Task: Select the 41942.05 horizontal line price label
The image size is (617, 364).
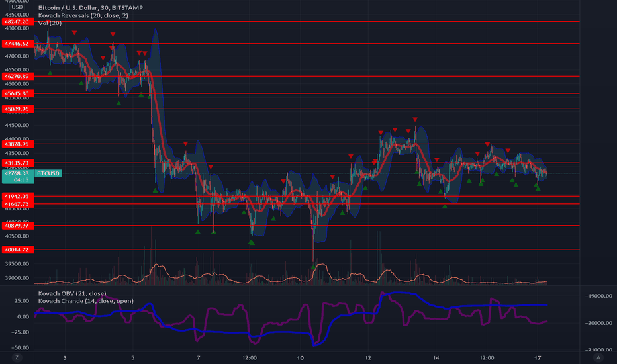Action: (18, 196)
